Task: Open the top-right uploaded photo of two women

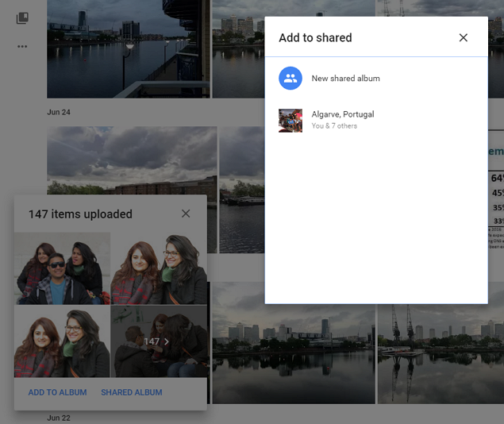Action: click(159, 268)
